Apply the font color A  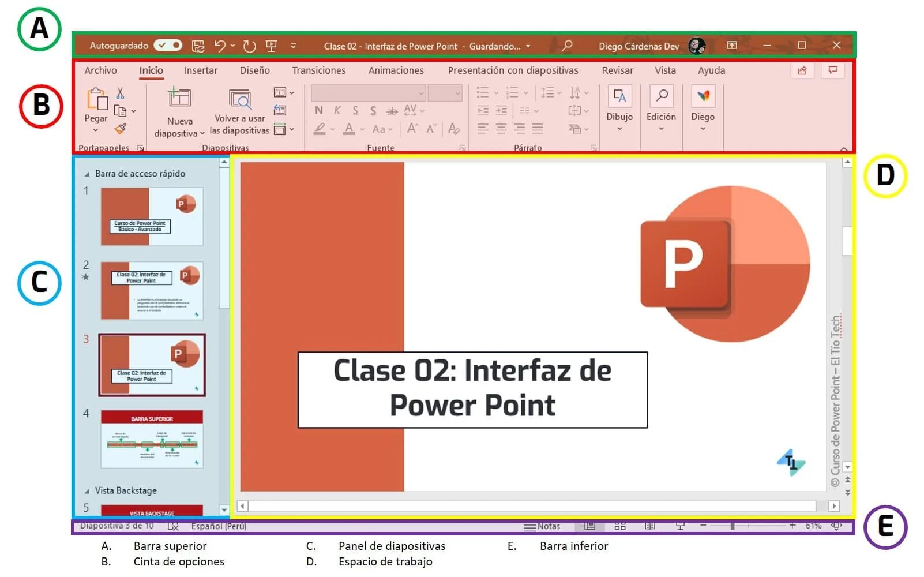coord(349,129)
